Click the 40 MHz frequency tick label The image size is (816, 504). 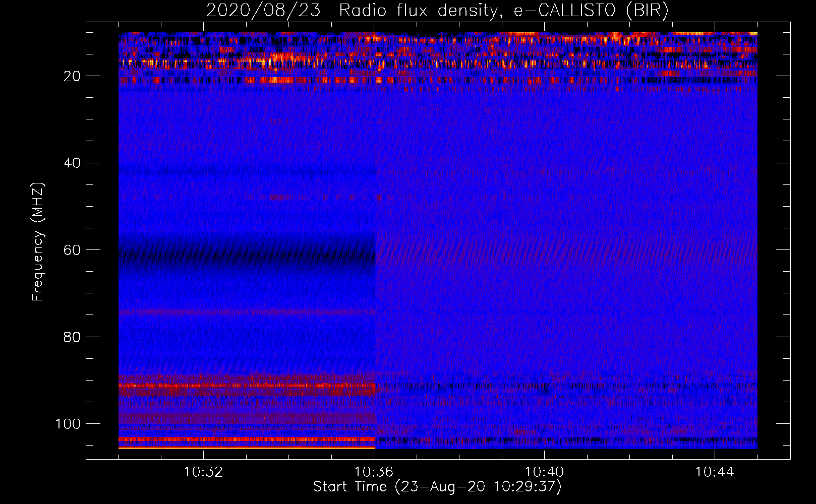[72, 163]
